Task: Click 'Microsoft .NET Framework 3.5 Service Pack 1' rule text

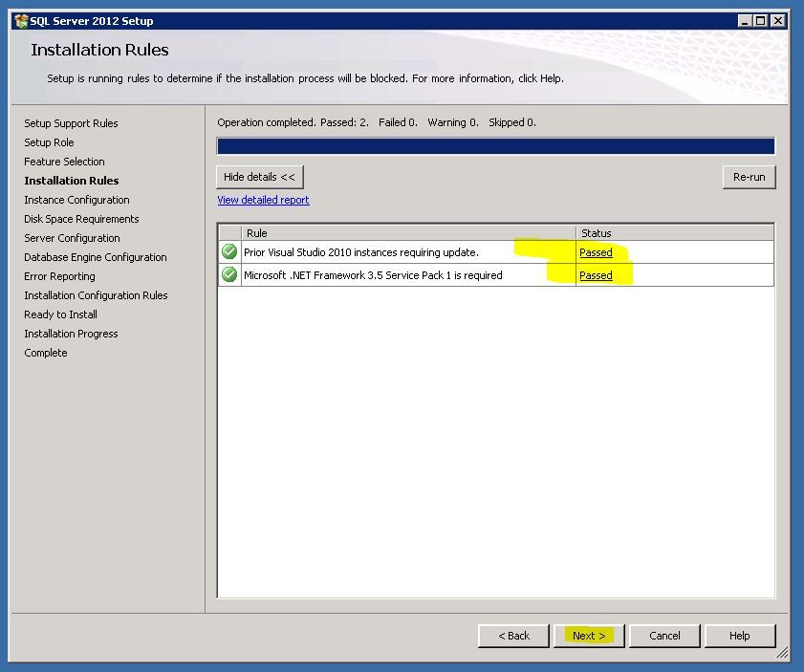Action: pos(373,275)
